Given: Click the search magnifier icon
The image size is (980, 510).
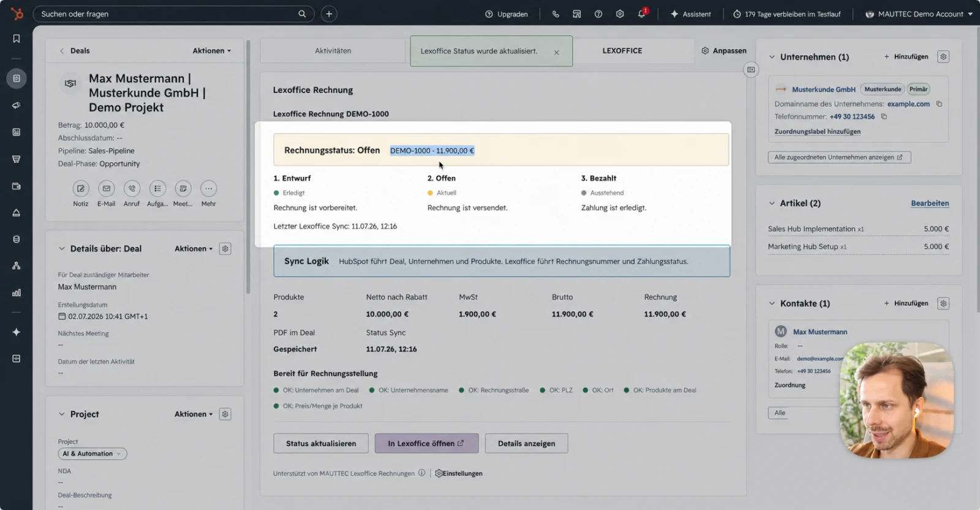Looking at the screenshot, I should [x=302, y=13].
